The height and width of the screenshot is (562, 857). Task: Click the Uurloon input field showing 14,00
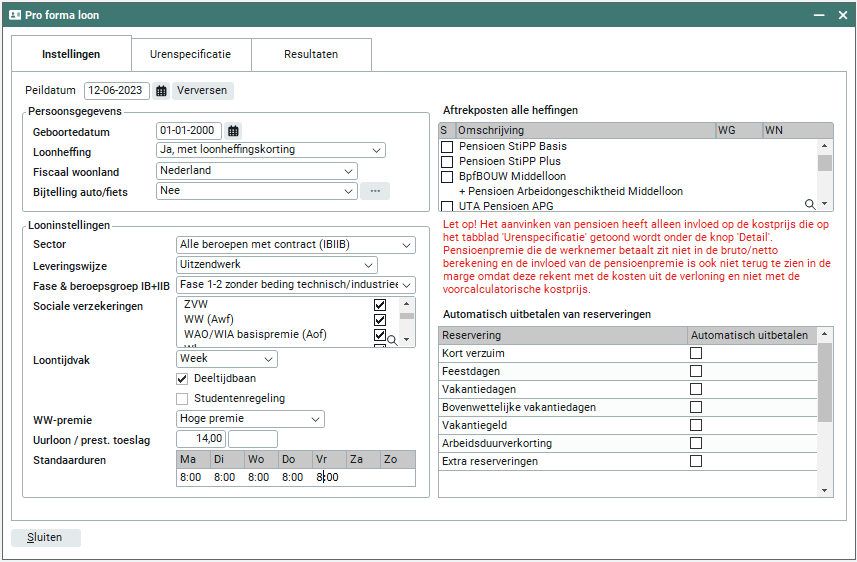[x=201, y=439]
